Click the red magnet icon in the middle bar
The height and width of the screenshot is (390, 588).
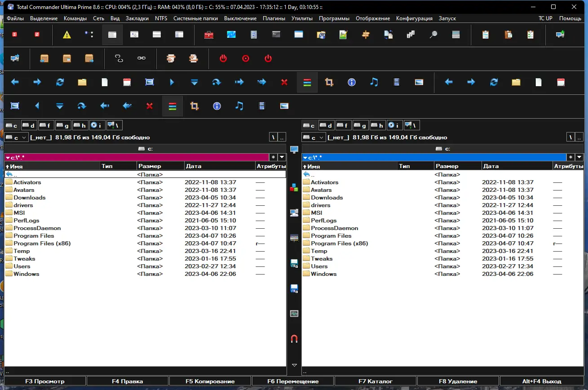pyautogui.click(x=294, y=339)
